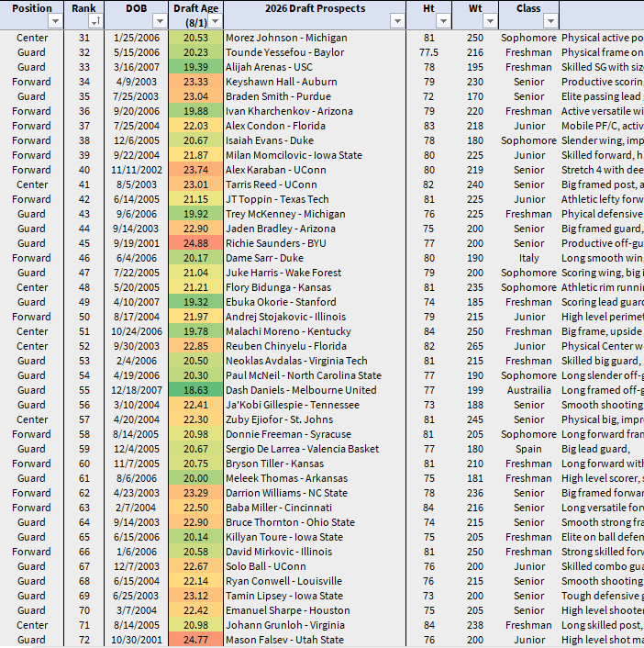Select the Draft Age (8/1) header cell
The height and width of the screenshot is (648, 644).
click(x=195, y=15)
